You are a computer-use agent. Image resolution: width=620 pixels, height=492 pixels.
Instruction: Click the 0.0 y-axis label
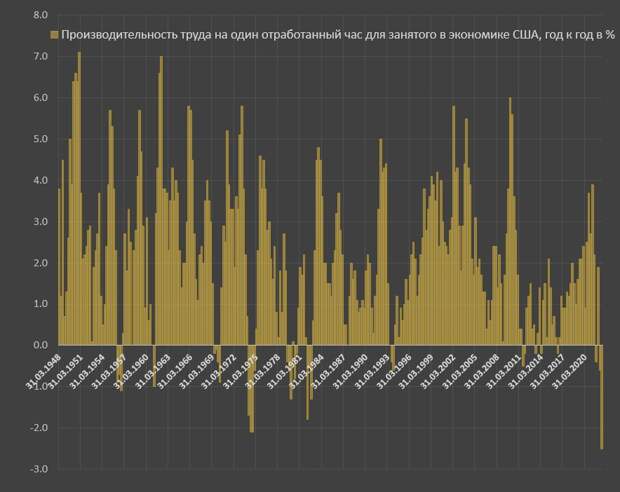pyautogui.click(x=40, y=346)
